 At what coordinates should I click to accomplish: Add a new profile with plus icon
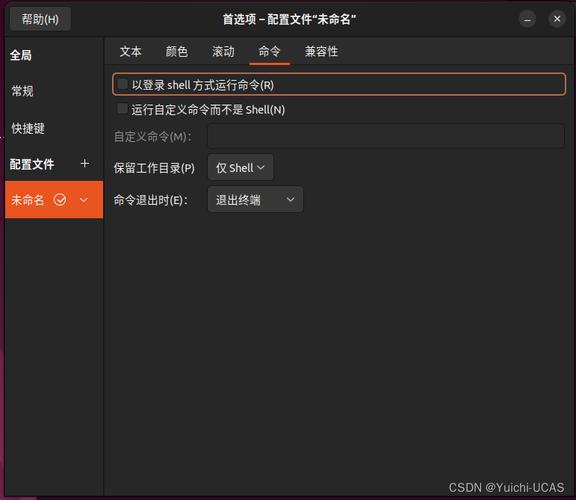85,163
